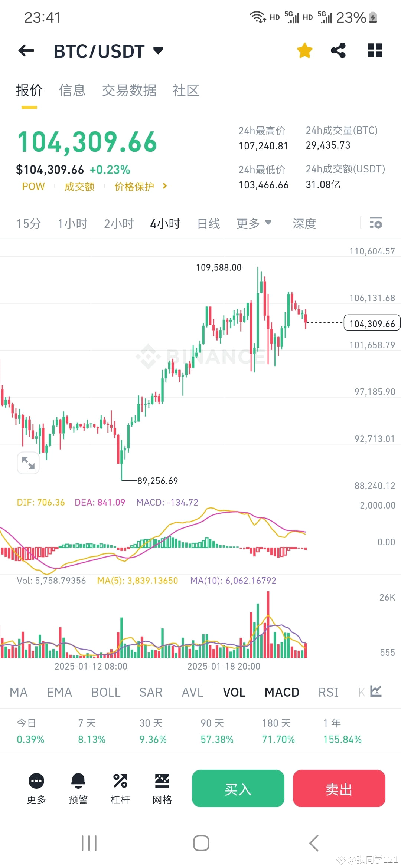Enable the RSI indicator
Viewport: 401px width, 868px height.
tap(328, 691)
